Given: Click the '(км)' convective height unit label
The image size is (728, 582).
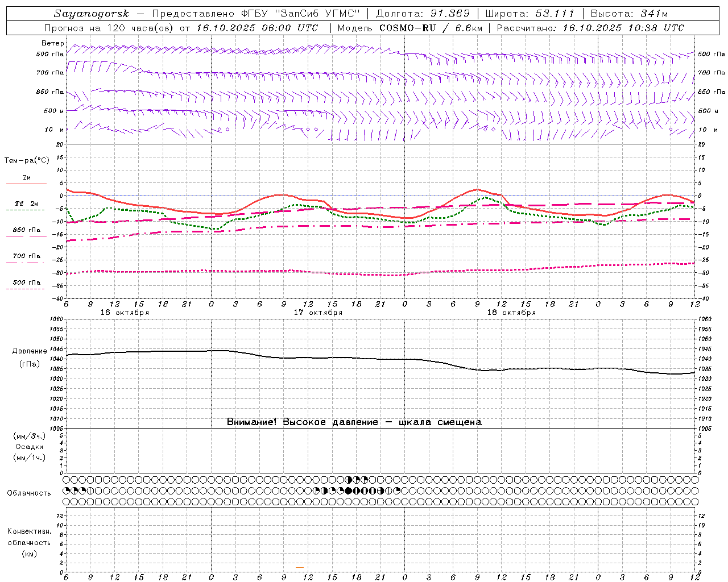Looking at the screenshot, I should click(29, 554).
